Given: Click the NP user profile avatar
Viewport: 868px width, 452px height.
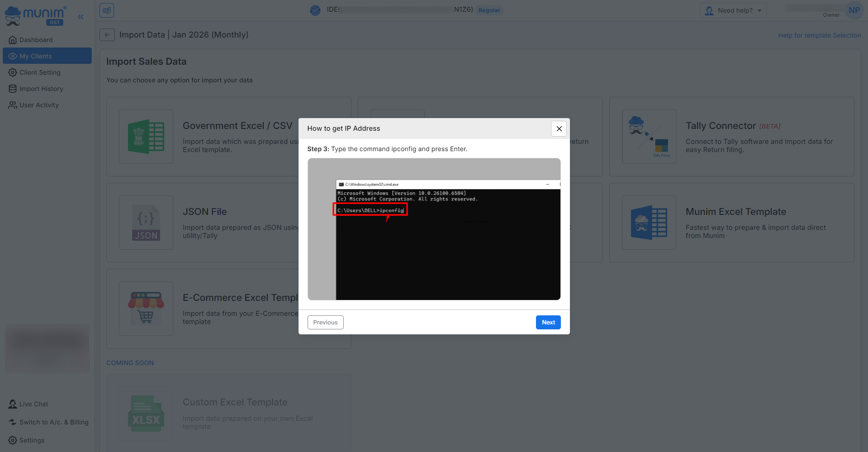Looking at the screenshot, I should 854,10.
